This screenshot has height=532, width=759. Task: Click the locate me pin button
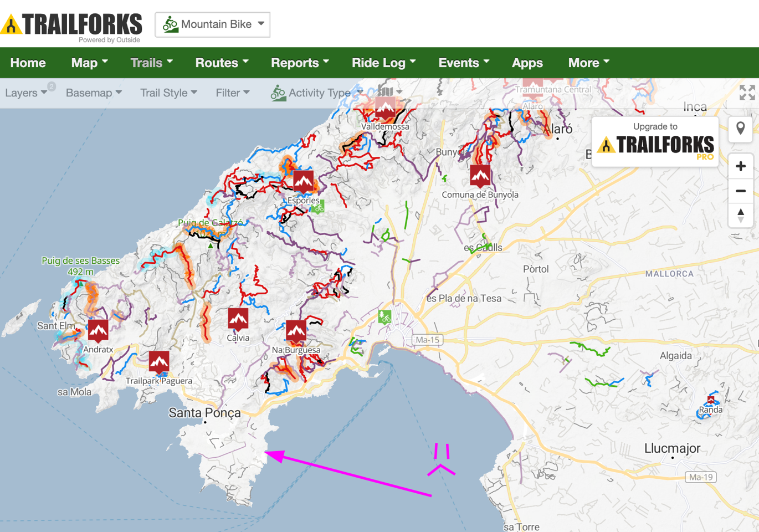741,129
